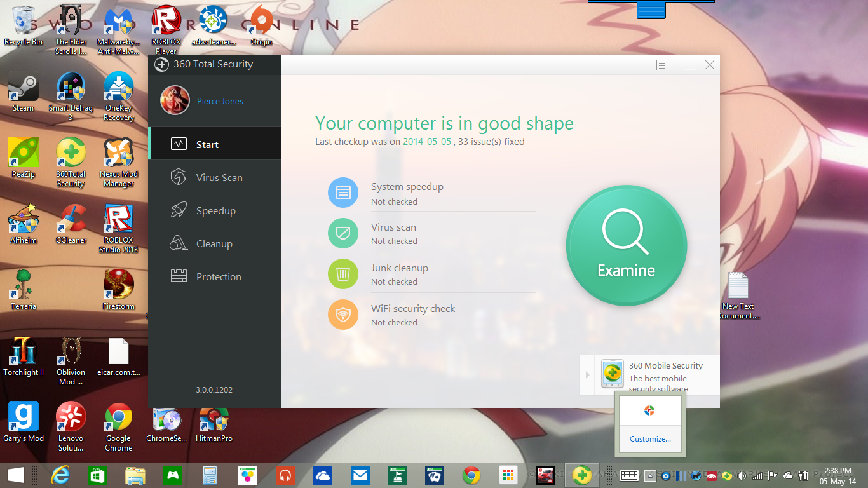Select the OneKey Recovery desktop icon
The width and height of the screenshot is (868, 488).
(x=119, y=96)
